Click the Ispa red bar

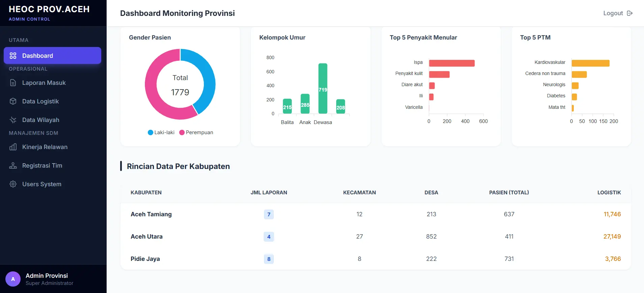click(452, 63)
